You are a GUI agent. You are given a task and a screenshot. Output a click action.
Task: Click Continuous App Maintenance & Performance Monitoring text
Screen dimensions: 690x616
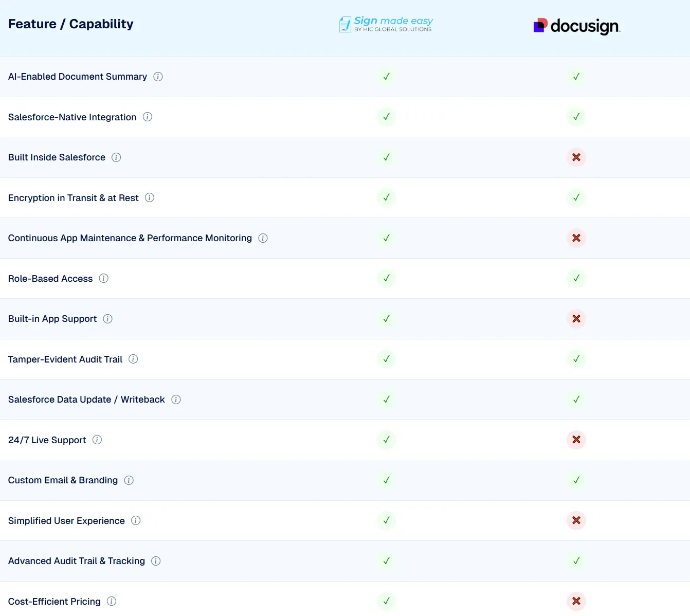click(x=130, y=238)
